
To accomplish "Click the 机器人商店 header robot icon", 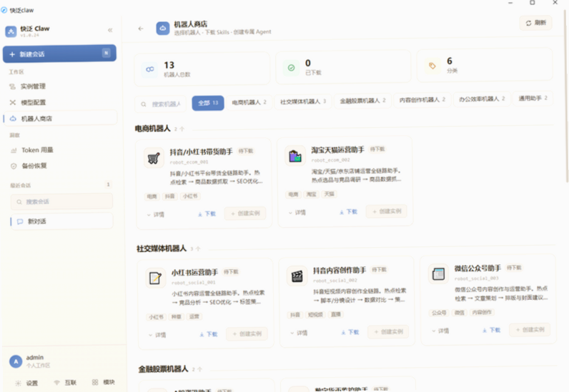I will [163, 29].
